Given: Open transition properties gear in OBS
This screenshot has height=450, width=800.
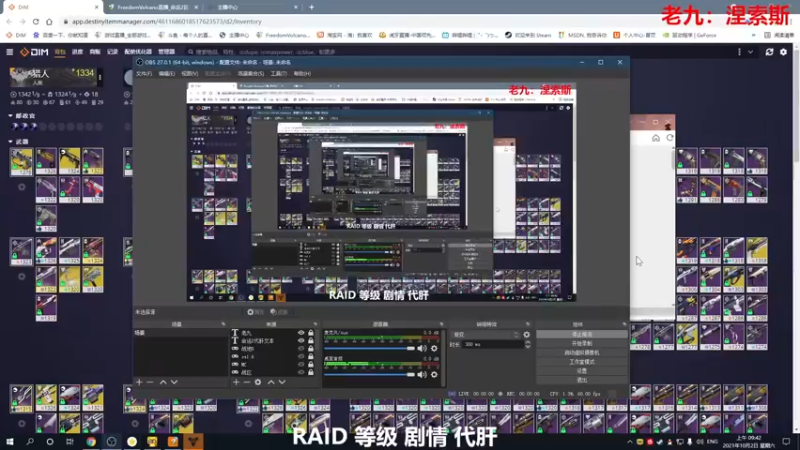Looking at the screenshot, I should tap(527, 335).
